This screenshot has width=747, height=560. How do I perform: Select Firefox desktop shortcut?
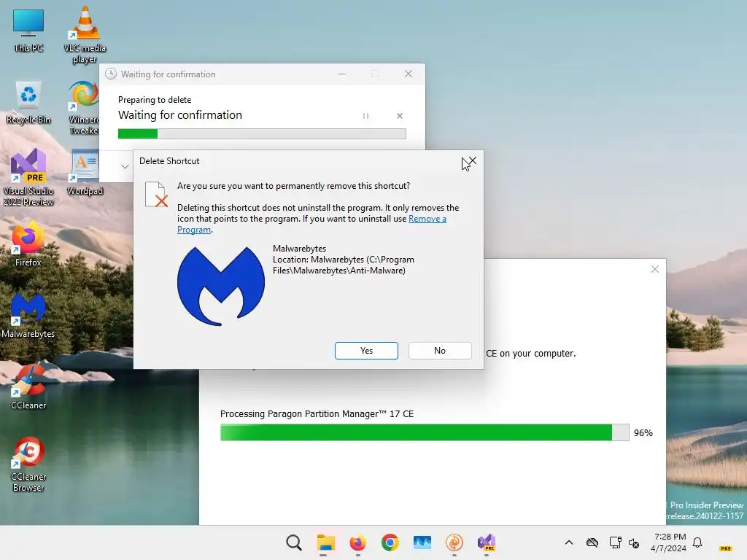(x=28, y=244)
